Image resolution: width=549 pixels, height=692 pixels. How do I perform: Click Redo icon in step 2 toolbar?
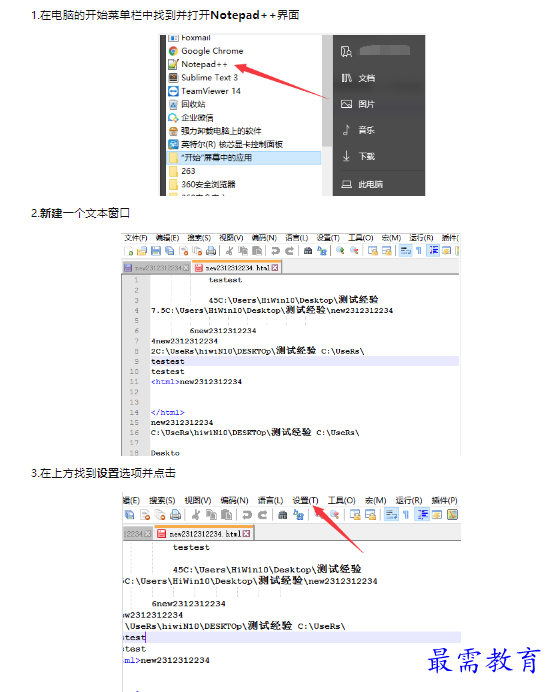[290, 251]
